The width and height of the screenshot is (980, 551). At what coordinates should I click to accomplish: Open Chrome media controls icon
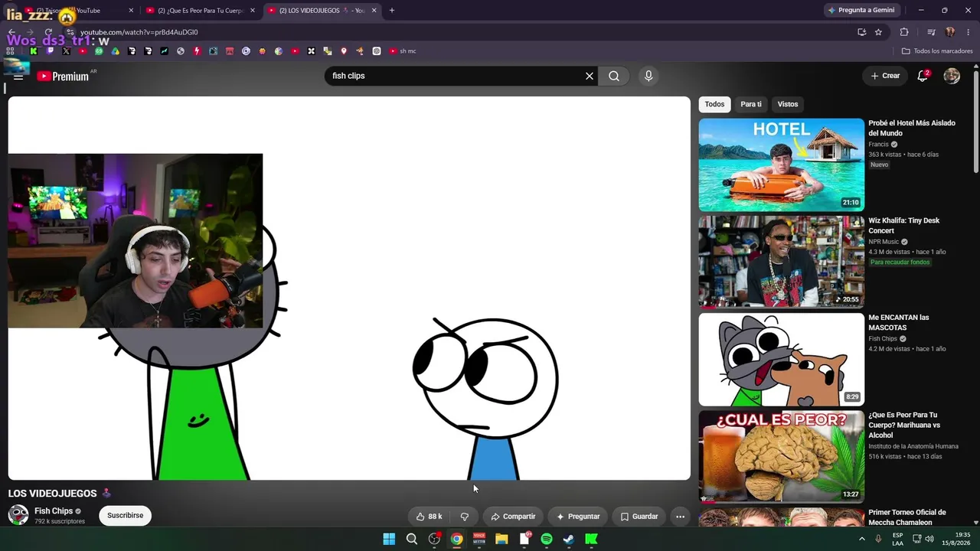tap(931, 32)
